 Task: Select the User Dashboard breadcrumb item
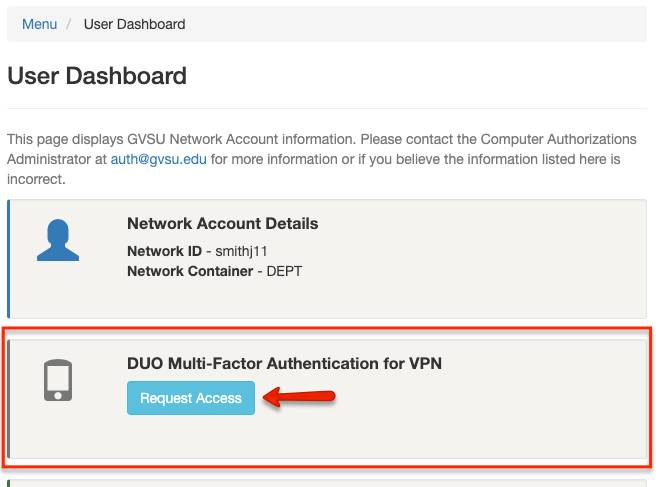134,24
